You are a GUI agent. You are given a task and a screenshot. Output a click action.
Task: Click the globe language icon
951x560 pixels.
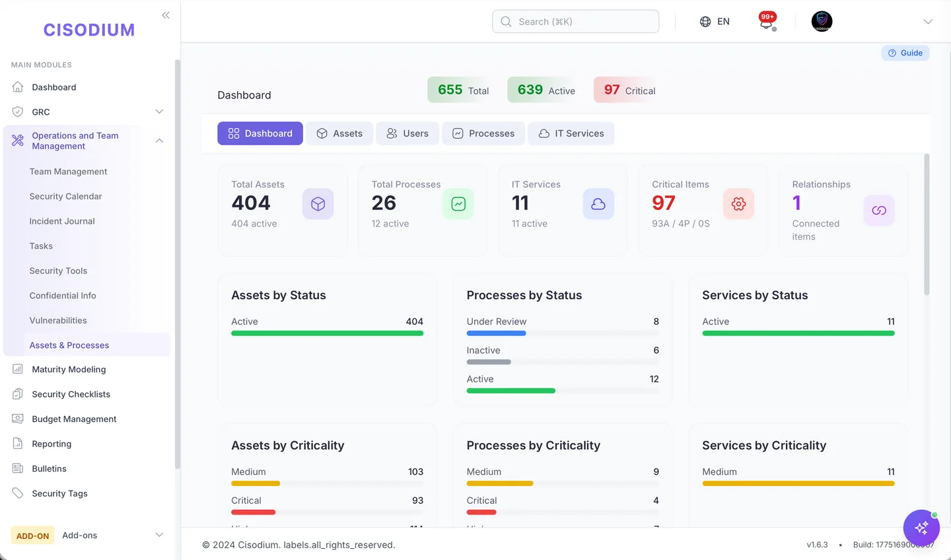705,22
